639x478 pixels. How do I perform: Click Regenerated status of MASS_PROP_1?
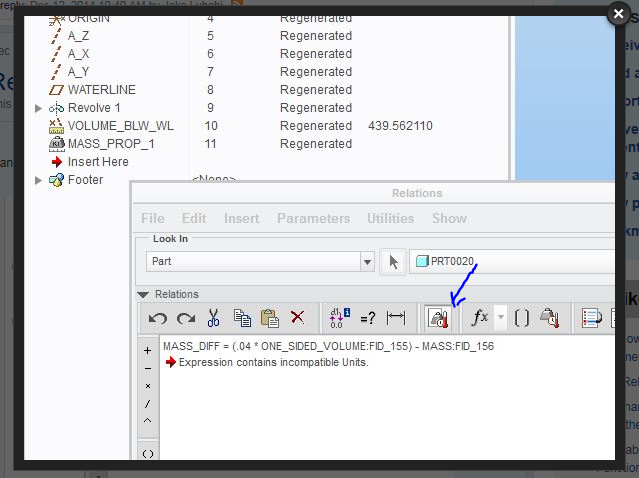(x=316, y=144)
